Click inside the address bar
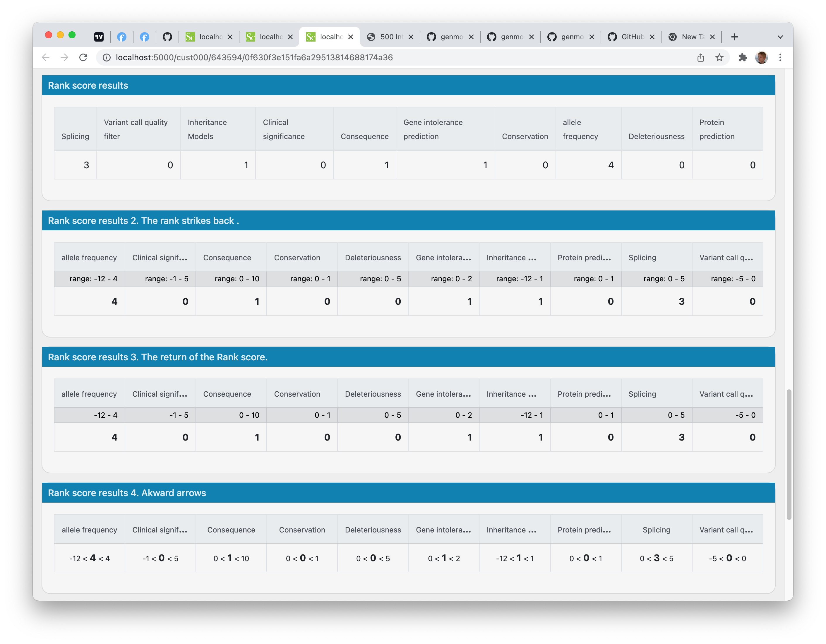826x644 pixels. click(x=265, y=57)
